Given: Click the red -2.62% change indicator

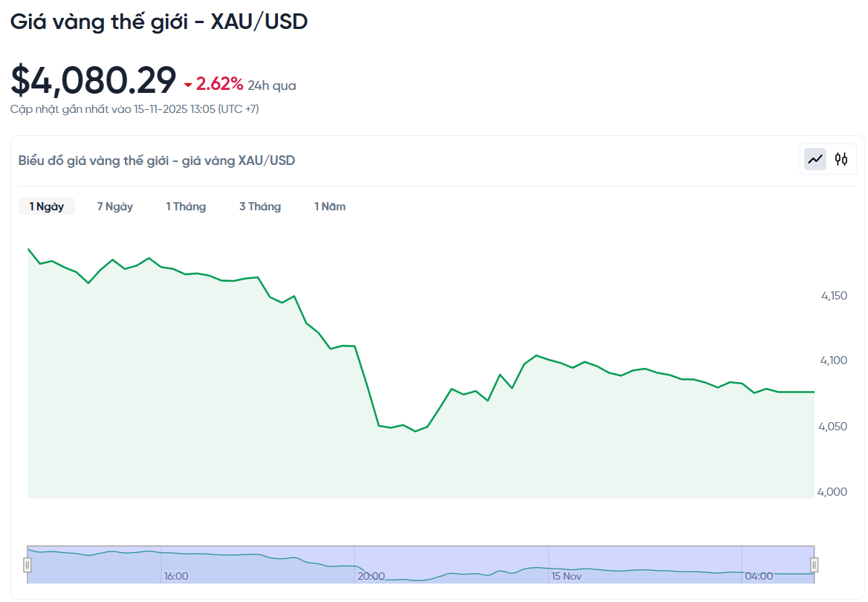Looking at the screenshot, I should (x=217, y=84).
